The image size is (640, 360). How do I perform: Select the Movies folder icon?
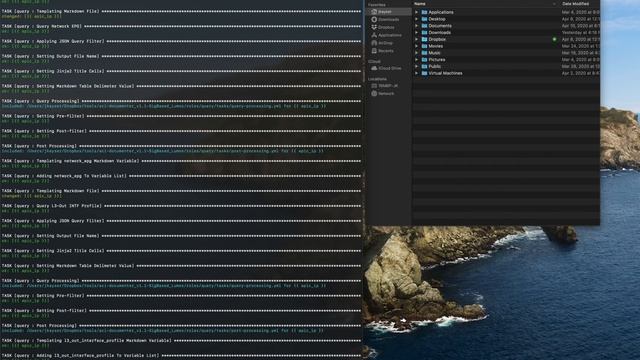pyautogui.click(x=424, y=46)
